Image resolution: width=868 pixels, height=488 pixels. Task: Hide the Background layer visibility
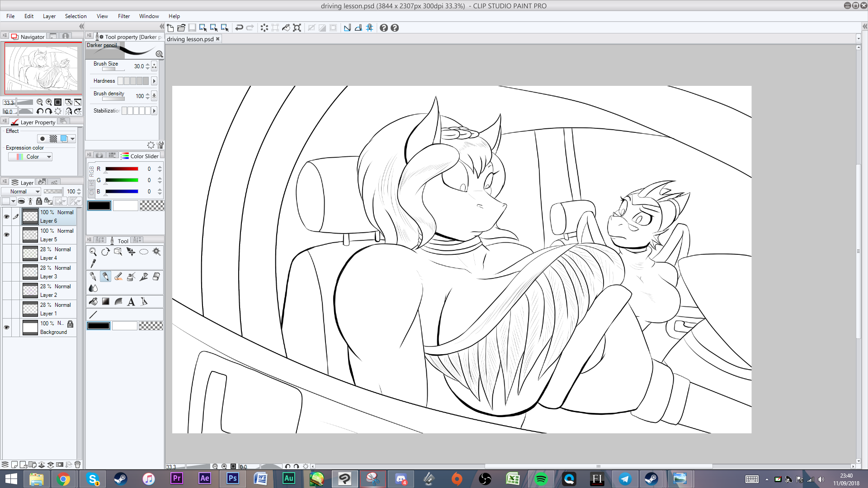(x=6, y=328)
